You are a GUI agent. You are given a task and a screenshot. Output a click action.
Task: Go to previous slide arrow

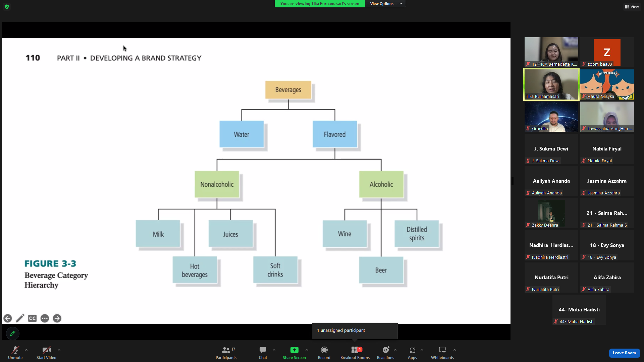point(8,318)
